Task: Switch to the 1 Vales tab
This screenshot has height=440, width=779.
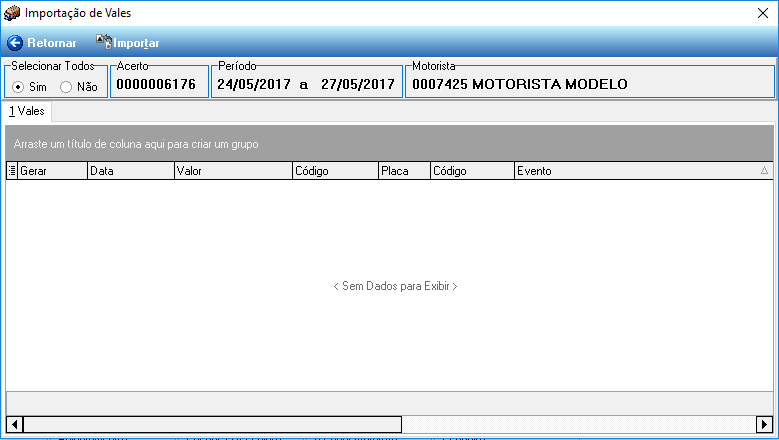Action: pos(27,111)
